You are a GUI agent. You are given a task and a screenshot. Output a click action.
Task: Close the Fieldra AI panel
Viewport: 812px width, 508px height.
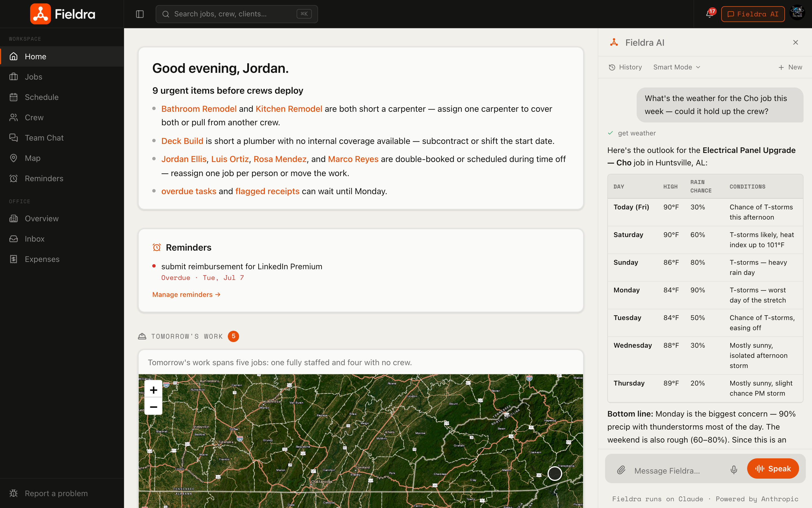pos(796,42)
